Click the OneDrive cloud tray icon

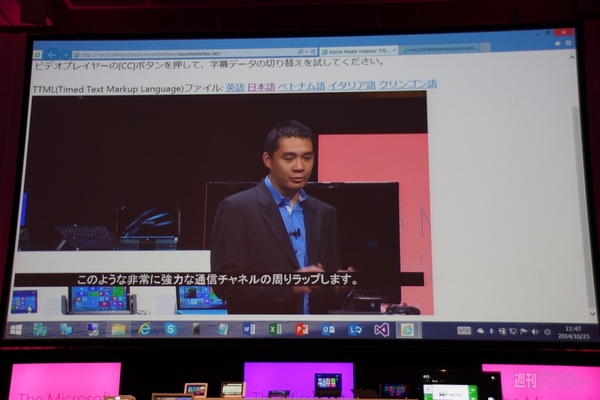(x=480, y=331)
